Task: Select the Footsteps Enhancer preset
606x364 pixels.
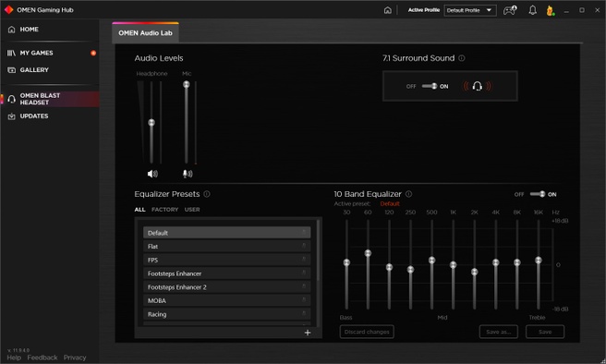Action: click(227, 273)
